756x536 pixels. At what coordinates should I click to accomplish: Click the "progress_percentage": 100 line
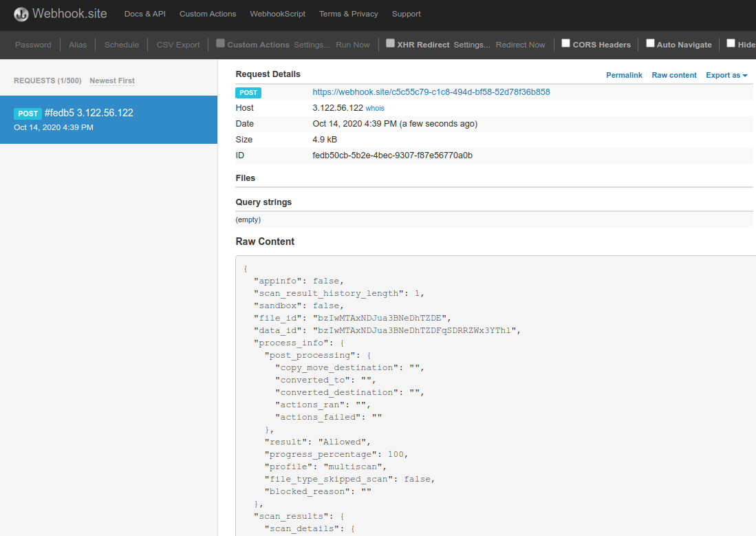click(x=336, y=455)
